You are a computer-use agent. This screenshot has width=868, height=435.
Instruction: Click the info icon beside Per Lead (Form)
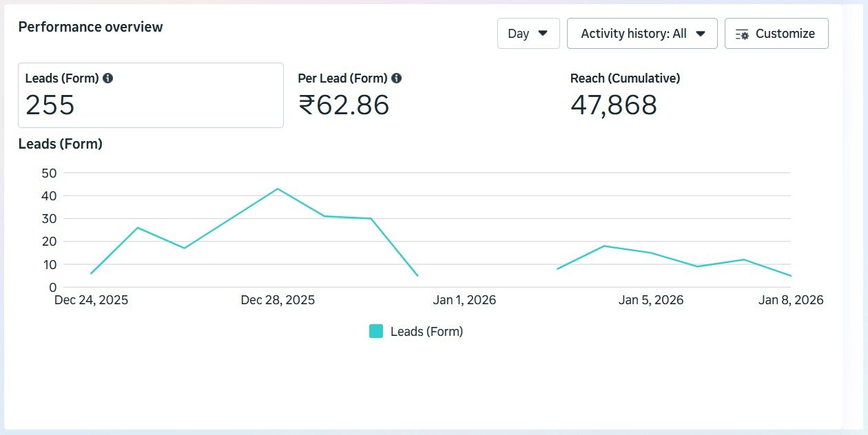point(396,78)
